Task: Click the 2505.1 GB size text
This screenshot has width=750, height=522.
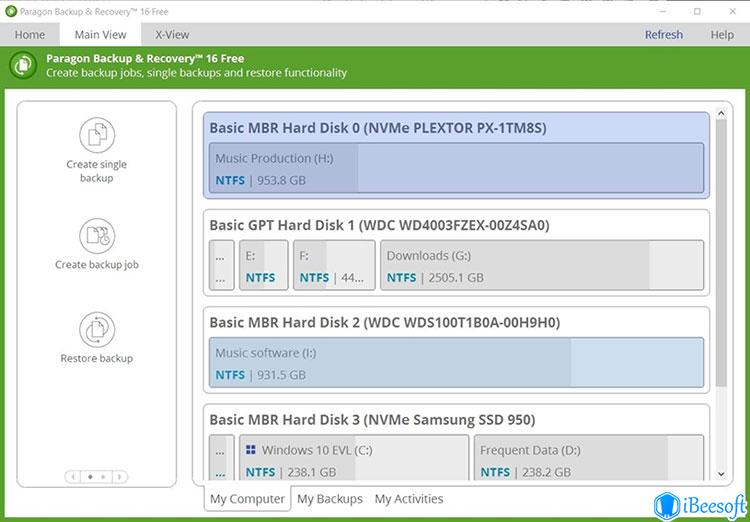Action: pyautogui.click(x=456, y=278)
